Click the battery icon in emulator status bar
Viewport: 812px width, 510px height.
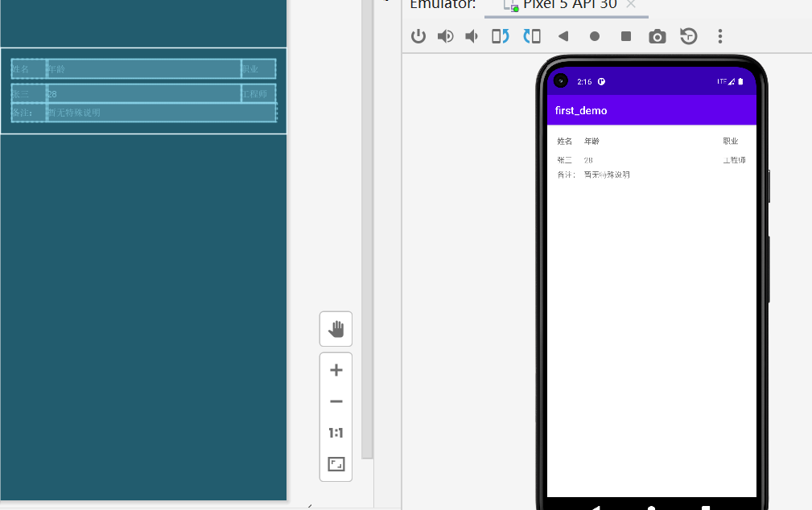coord(740,81)
